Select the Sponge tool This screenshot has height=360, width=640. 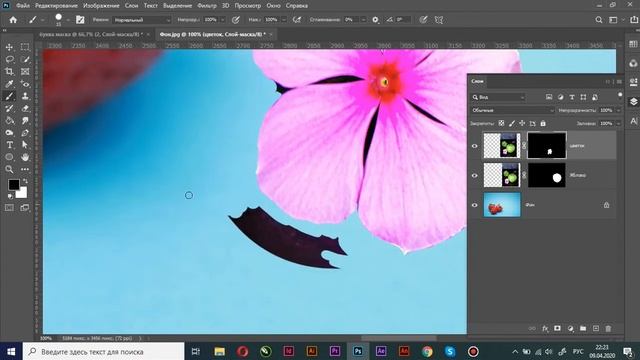pyautogui.click(x=9, y=133)
